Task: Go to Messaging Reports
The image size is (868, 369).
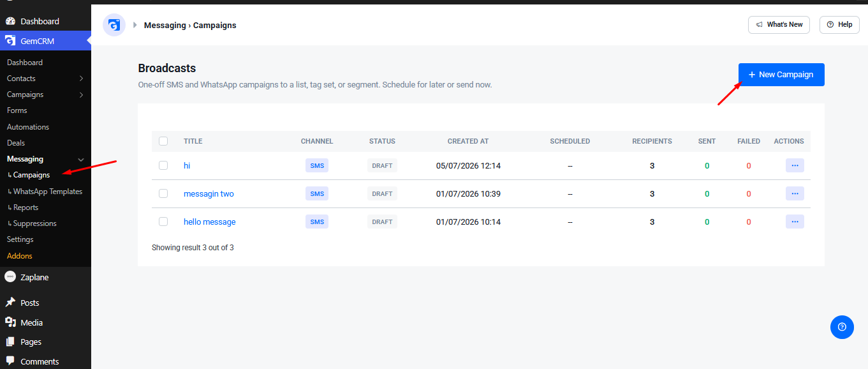Action: tap(26, 207)
